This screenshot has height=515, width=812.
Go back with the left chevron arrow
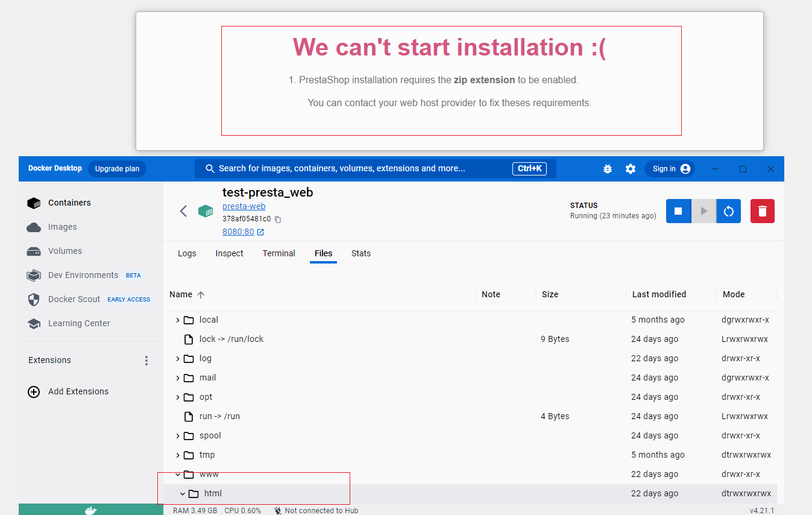pyautogui.click(x=184, y=211)
